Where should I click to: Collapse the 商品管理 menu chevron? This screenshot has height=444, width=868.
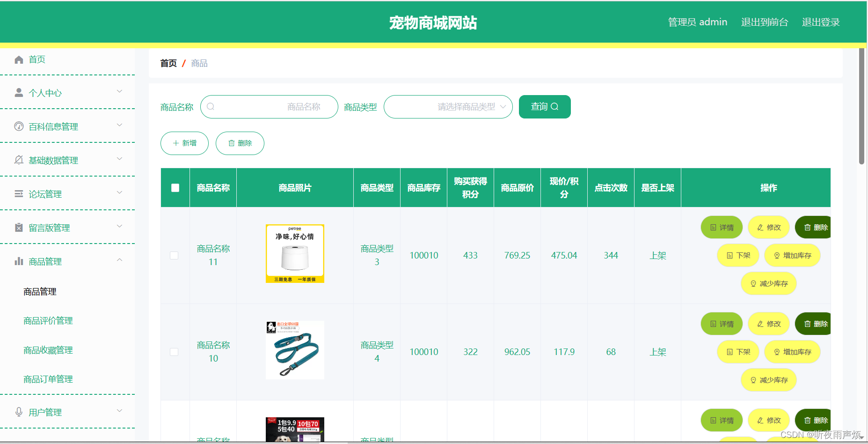pos(119,260)
